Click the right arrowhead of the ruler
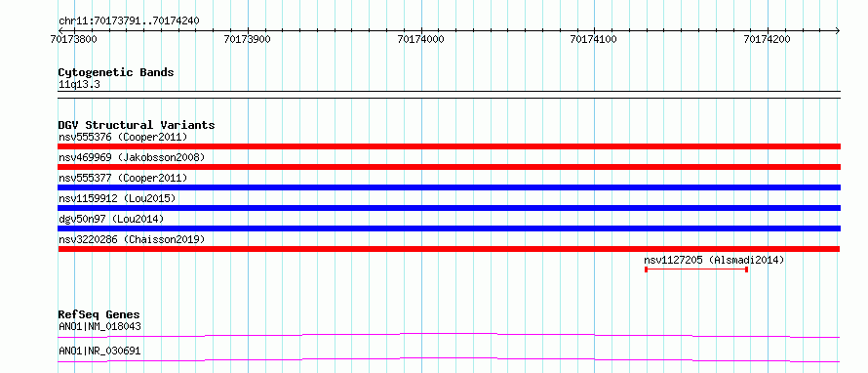Image resolution: width=868 pixels, height=373 pixels. [x=838, y=30]
